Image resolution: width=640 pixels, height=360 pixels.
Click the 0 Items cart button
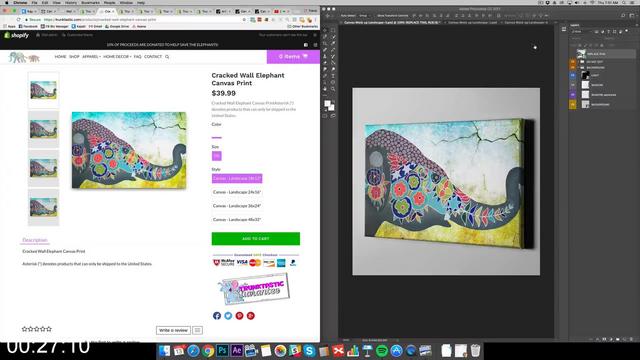[x=293, y=57]
